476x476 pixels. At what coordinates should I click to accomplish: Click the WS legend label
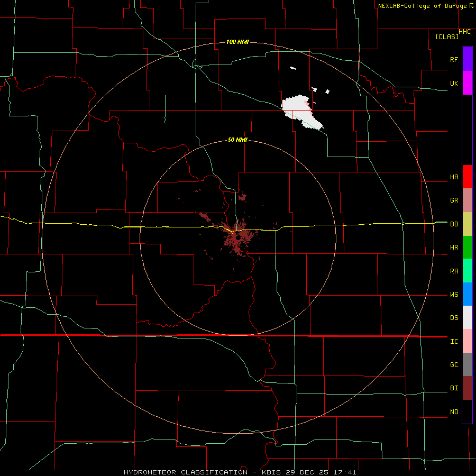(454, 295)
